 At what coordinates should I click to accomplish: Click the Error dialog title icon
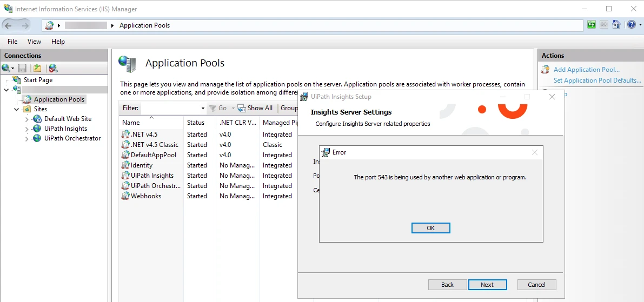326,152
